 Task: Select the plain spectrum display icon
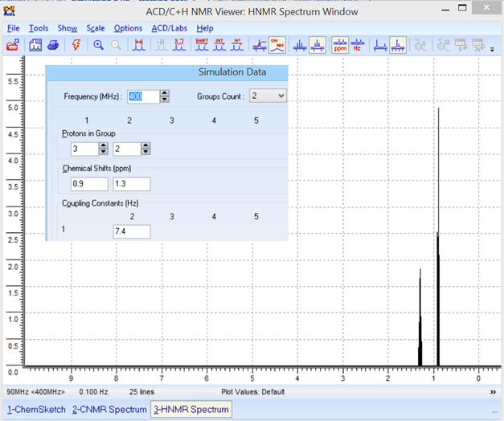(x=300, y=45)
